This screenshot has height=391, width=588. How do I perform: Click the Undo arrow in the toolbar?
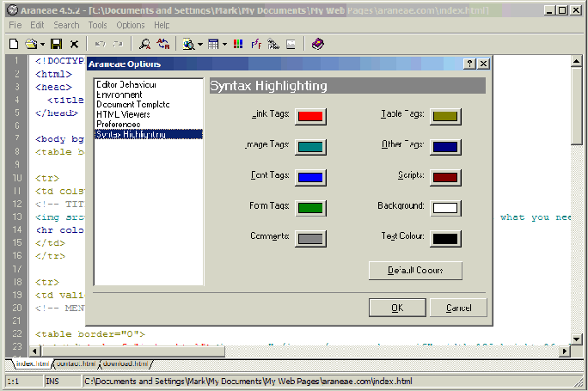click(x=100, y=44)
